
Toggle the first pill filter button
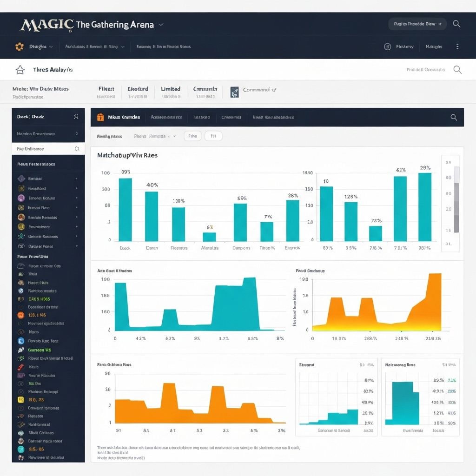192,136
